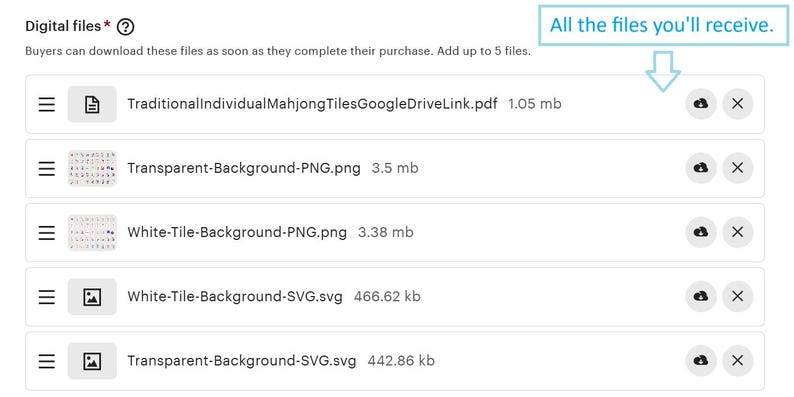Remove the White-Tile-Background-SVG.svg file
Screen dimensions: 794x397
point(738,296)
